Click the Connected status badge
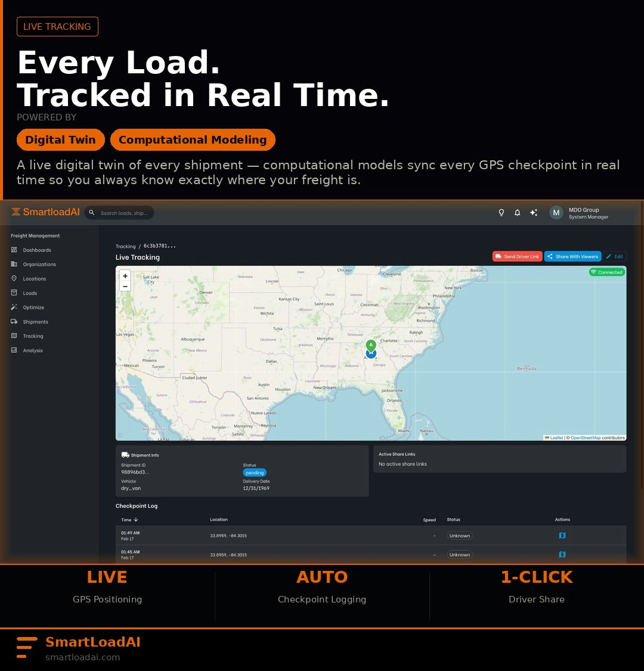 point(607,272)
